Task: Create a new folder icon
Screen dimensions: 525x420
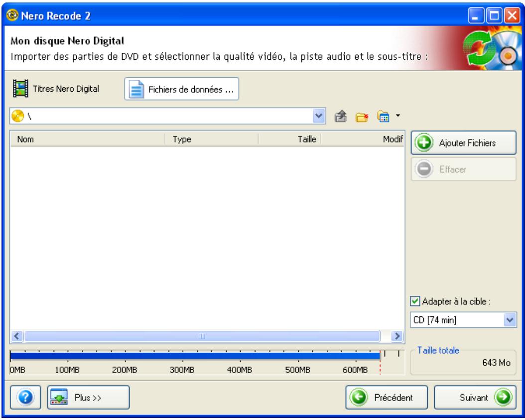Action: 362,117
